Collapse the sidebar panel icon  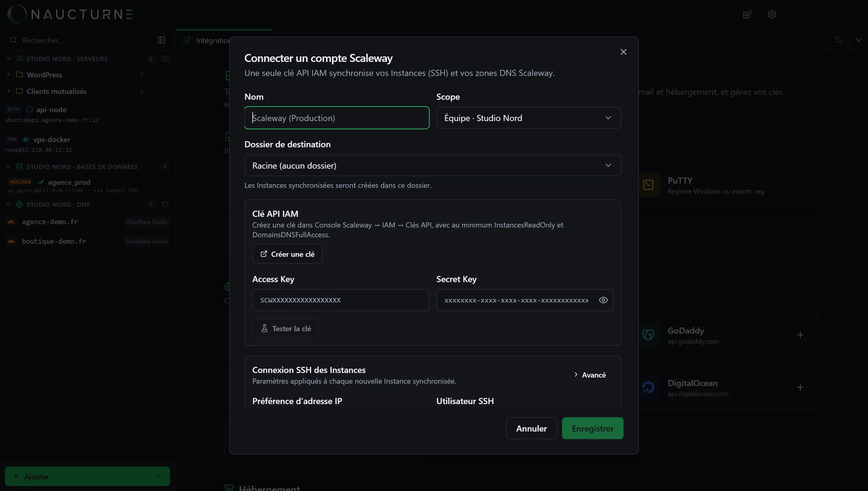tap(162, 40)
